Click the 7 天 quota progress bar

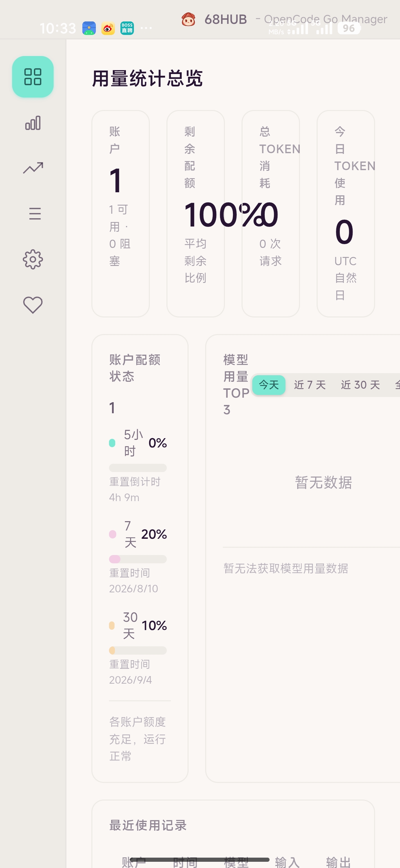pyautogui.click(x=138, y=559)
